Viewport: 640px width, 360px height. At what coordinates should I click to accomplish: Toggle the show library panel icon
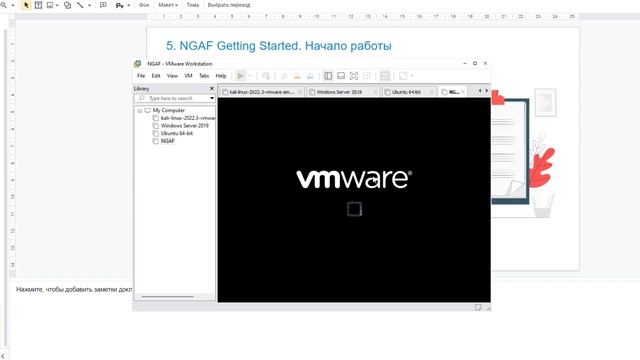pyautogui.click(x=328, y=76)
